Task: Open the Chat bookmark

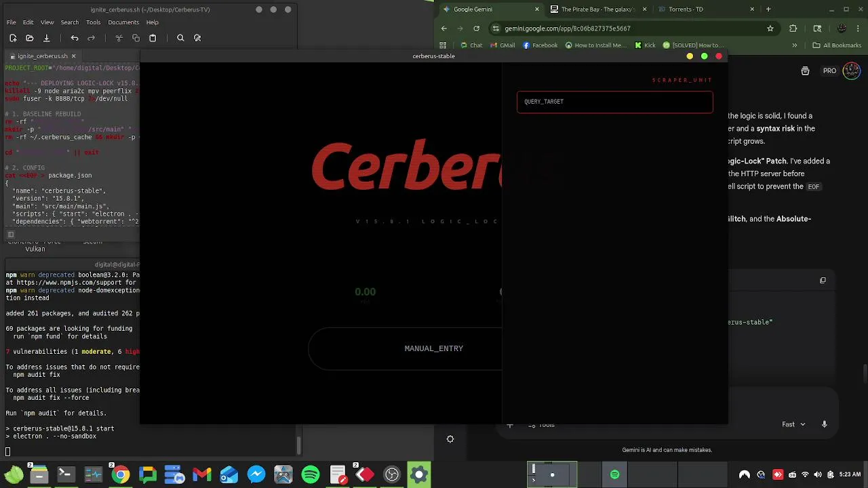Action: click(471, 45)
